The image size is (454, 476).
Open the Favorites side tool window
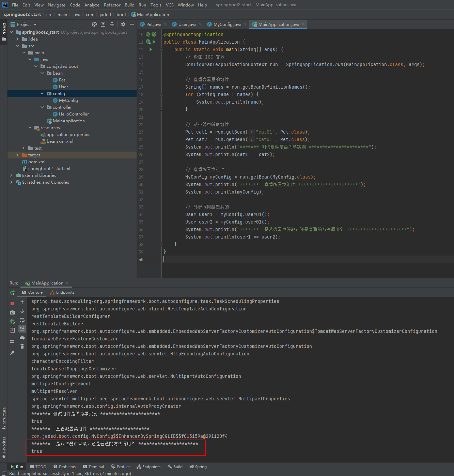tap(4, 447)
